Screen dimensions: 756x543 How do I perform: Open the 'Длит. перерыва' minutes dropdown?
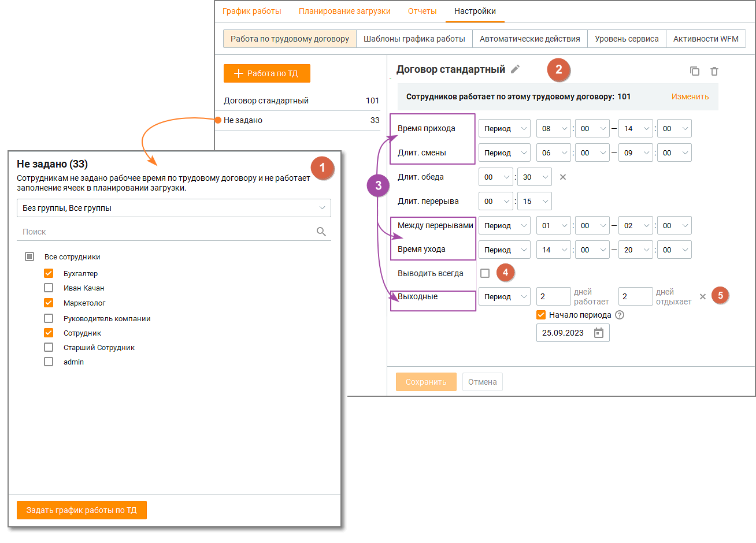535,202
